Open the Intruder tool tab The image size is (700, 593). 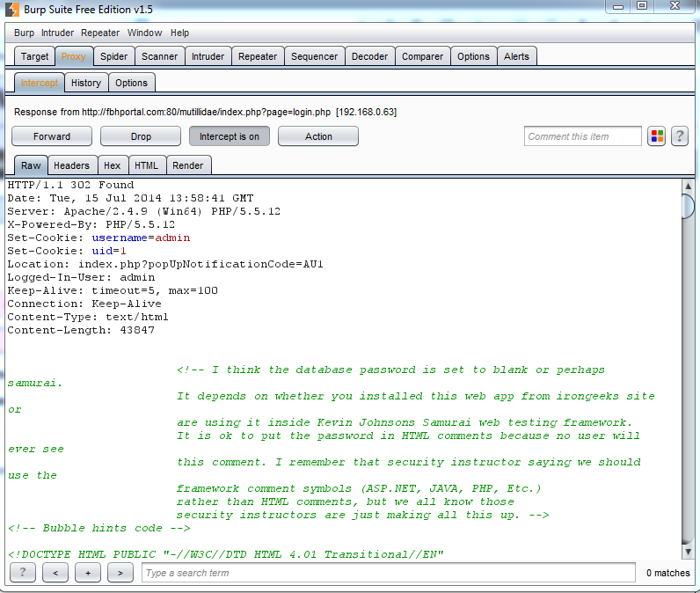(208, 56)
